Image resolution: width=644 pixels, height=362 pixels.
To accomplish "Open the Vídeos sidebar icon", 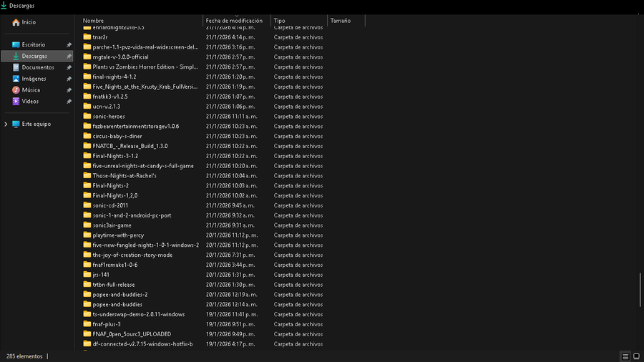I will (x=16, y=102).
